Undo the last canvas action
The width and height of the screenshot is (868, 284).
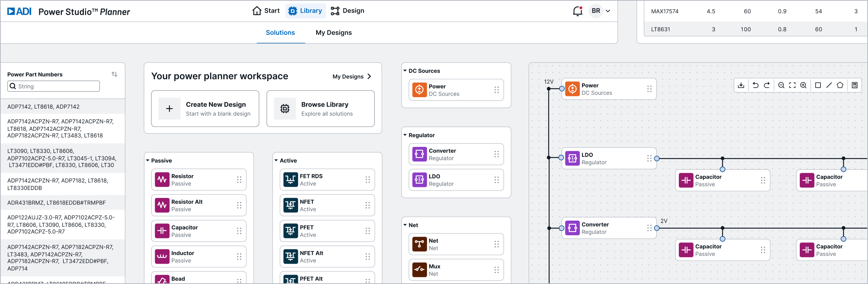pyautogui.click(x=755, y=85)
